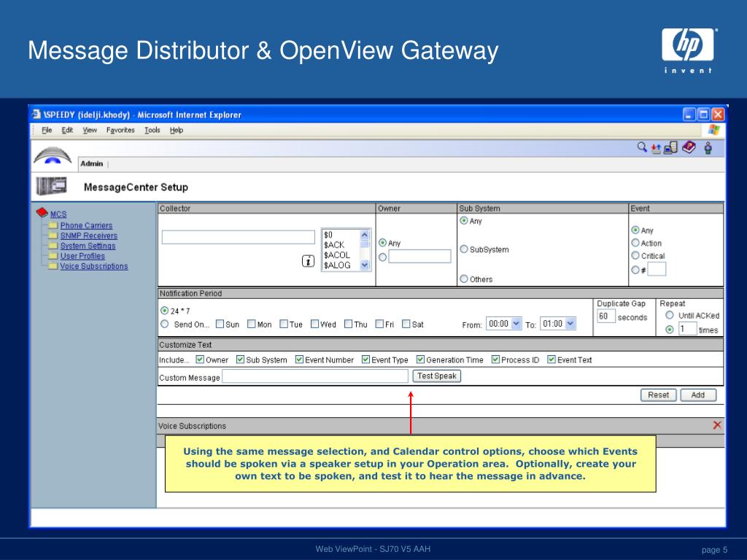This screenshot has height=560, width=747.
Task: Check the Wed checkbox
Action: 314,324
